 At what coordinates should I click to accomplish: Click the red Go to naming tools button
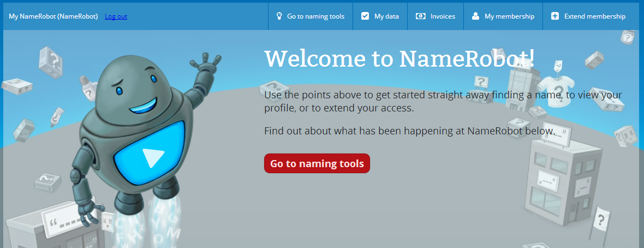coord(317,163)
